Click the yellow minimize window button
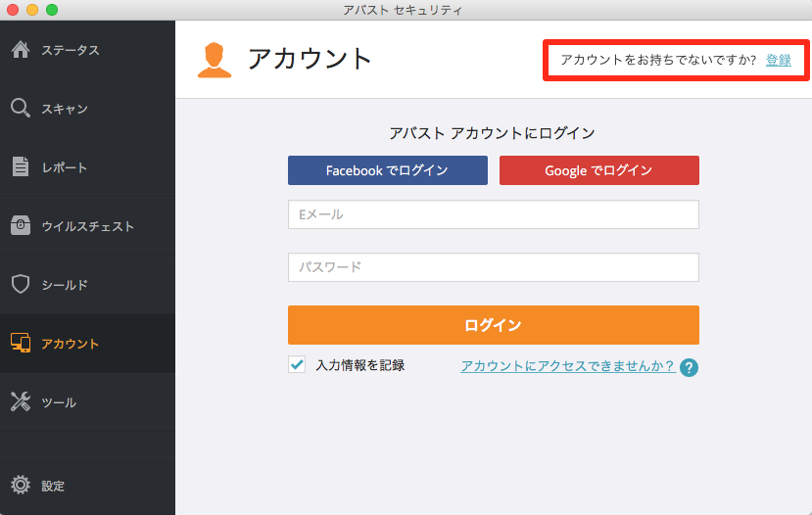 click(x=32, y=10)
